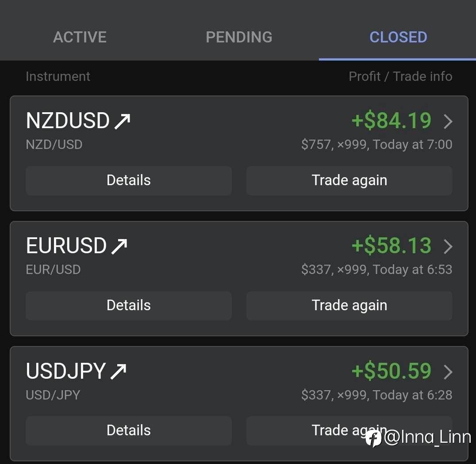Image resolution: width=476 pixels, height=464 pixels.
Task: View Details of EURUSD trade
Action: click(x=128, y=305)
